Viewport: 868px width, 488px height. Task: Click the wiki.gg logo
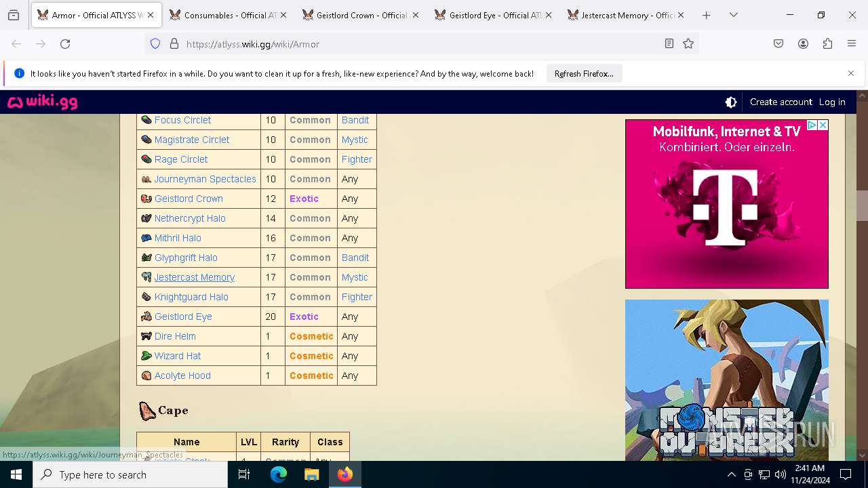click(42, 102)
